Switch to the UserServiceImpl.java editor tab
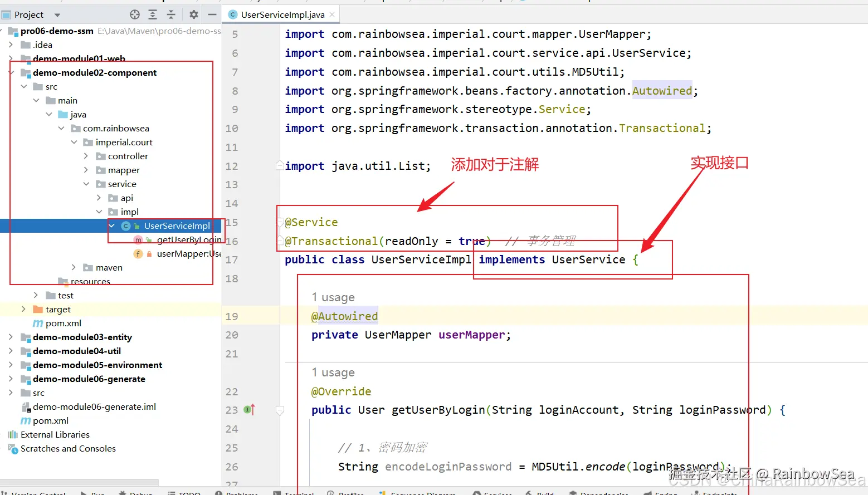The width and height of the screenshot is (868, 495). pyautogui.click(x=282, y=14)
